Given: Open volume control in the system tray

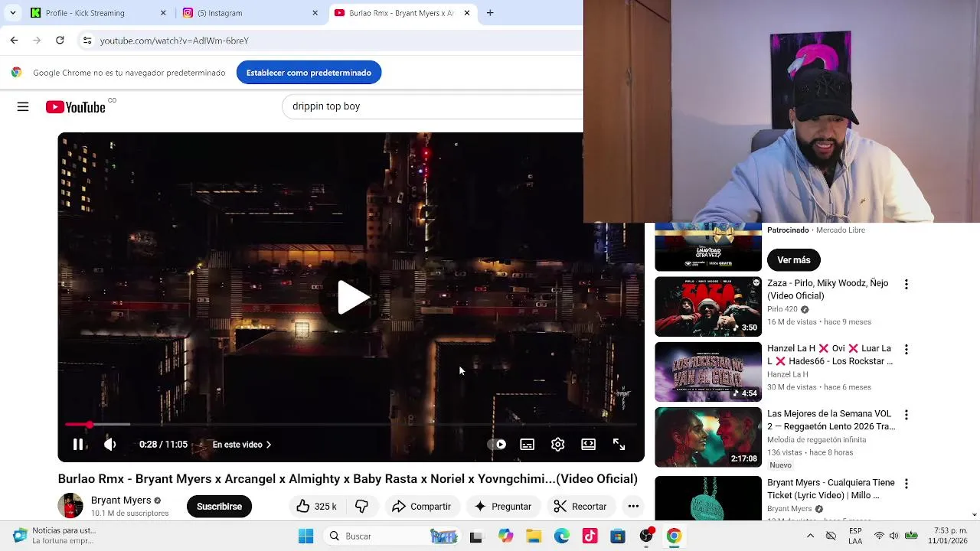Looking at the screenshot, I should pyautogui.click(x=894, y=536).
